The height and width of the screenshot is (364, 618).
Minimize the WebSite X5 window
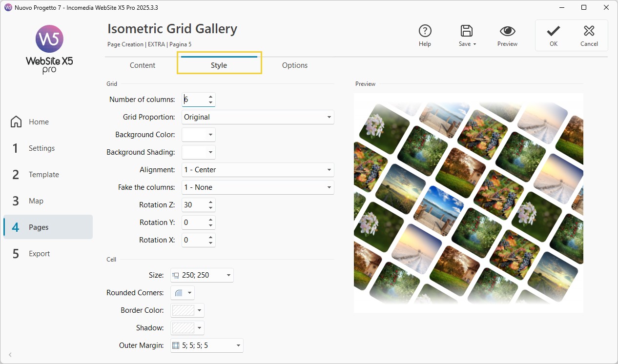561,8
